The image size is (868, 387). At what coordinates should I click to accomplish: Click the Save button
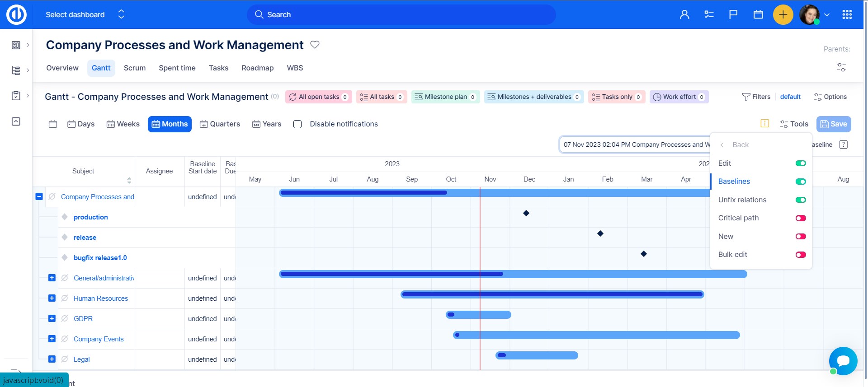pyautogui.click(x=834, y=124)
